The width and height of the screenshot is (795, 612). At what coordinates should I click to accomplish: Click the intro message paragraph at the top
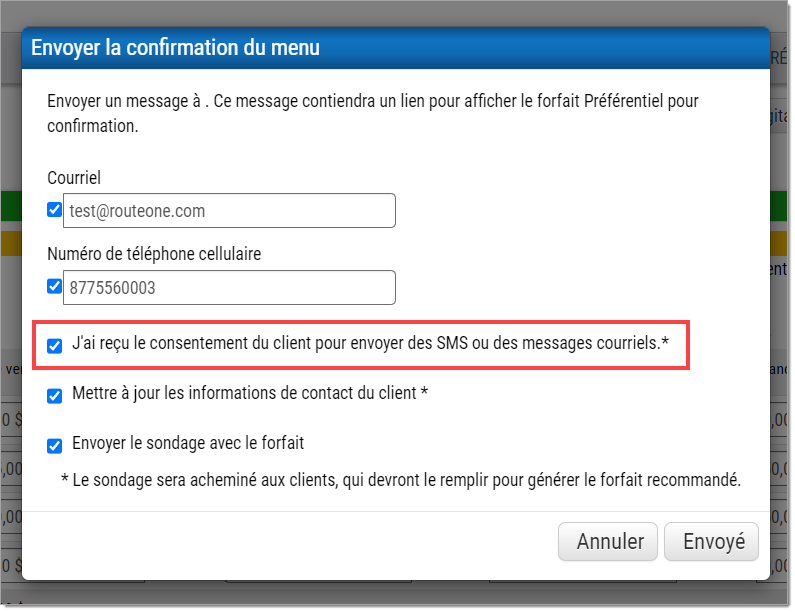point(373,113)
